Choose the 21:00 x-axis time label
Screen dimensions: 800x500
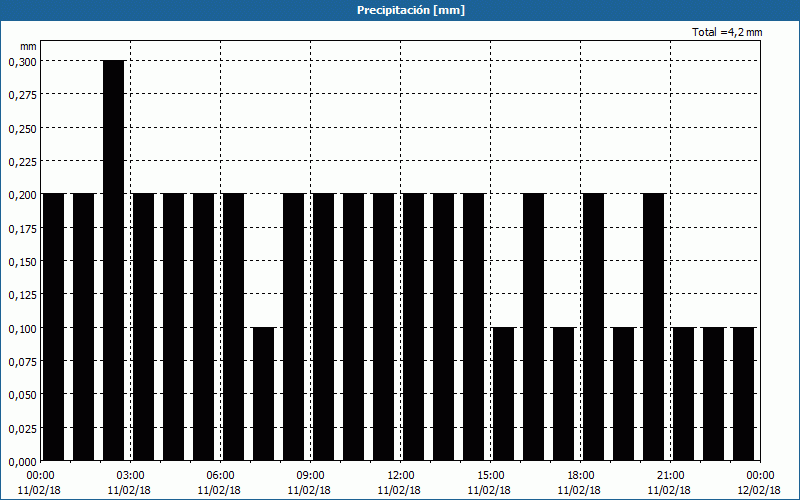[670, 476]
